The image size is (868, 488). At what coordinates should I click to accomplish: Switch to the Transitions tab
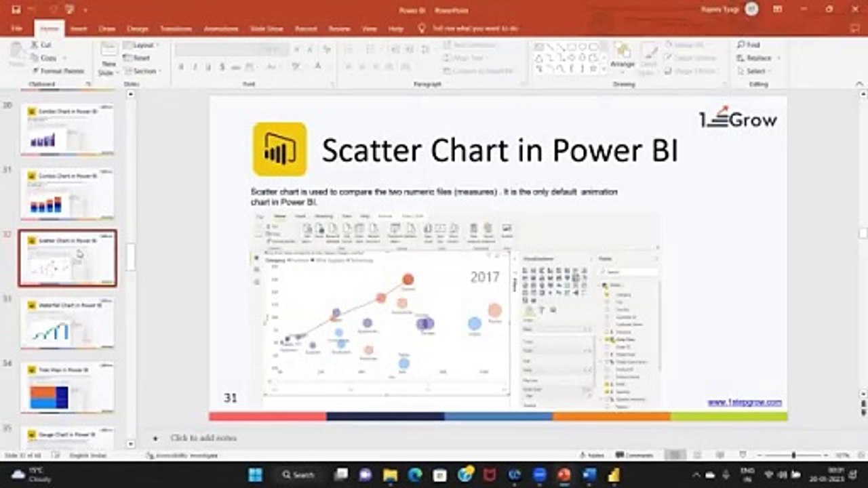[176, 29]
